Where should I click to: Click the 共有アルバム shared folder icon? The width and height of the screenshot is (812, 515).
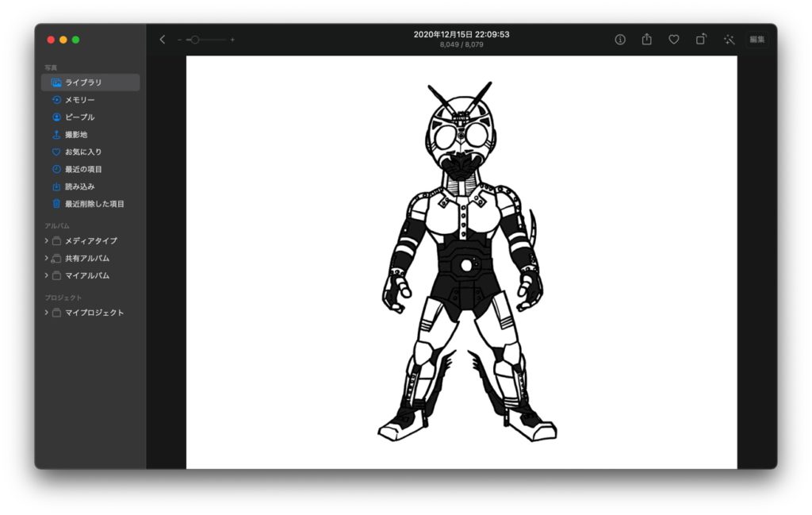(x=56, y=258)
